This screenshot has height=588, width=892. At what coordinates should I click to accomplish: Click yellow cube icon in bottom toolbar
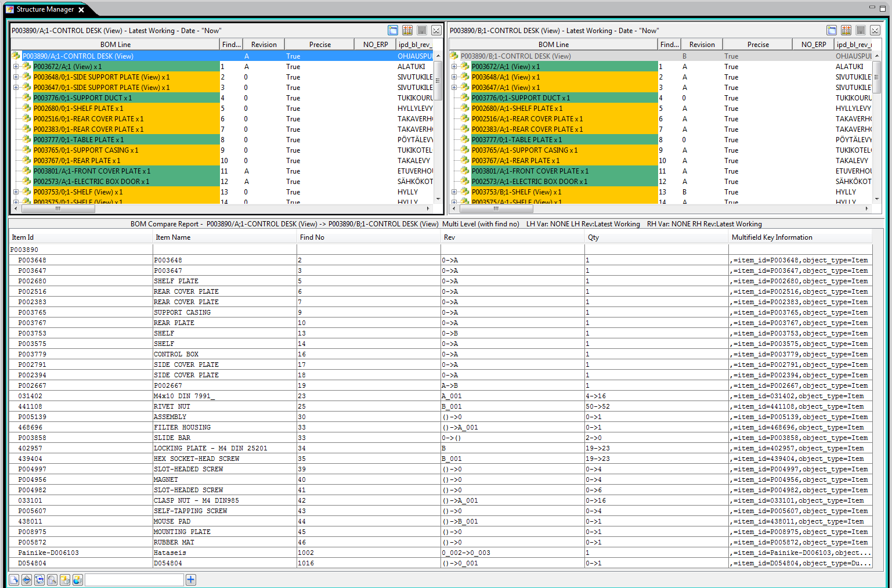(x=65, y=579)
